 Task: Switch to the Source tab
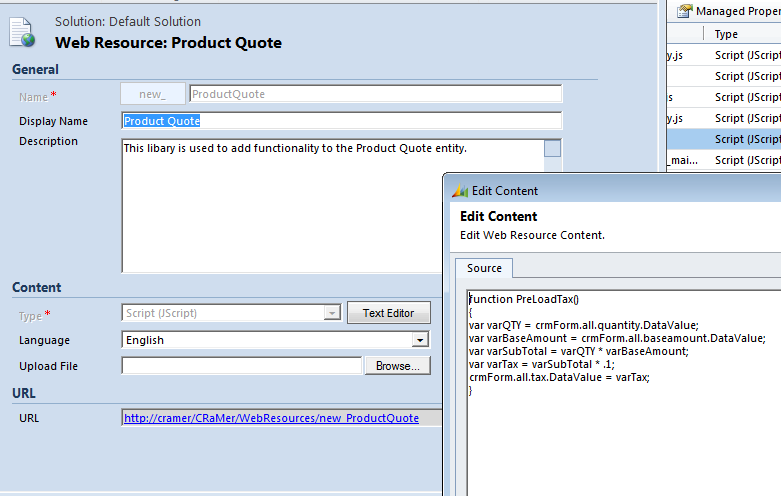click(x=484, y=269)
